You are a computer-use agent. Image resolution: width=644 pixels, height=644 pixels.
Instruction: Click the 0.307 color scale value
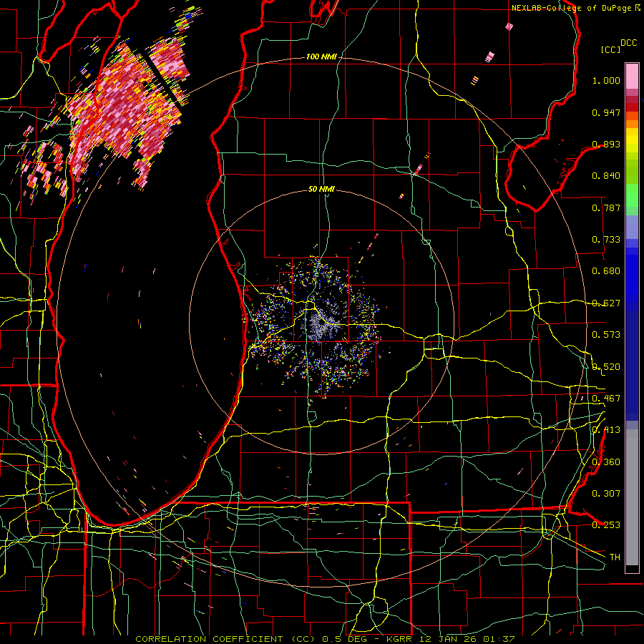(606, 494)
